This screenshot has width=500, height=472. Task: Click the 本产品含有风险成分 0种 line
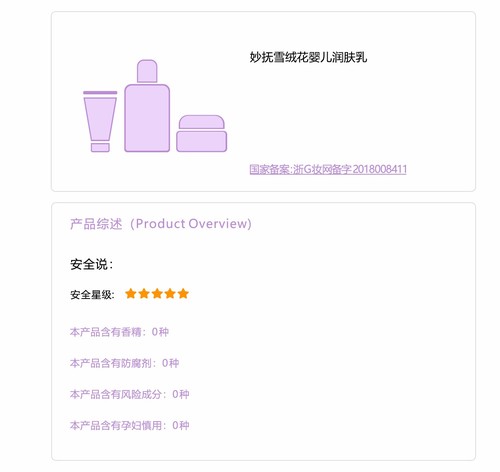coord(130,394)
